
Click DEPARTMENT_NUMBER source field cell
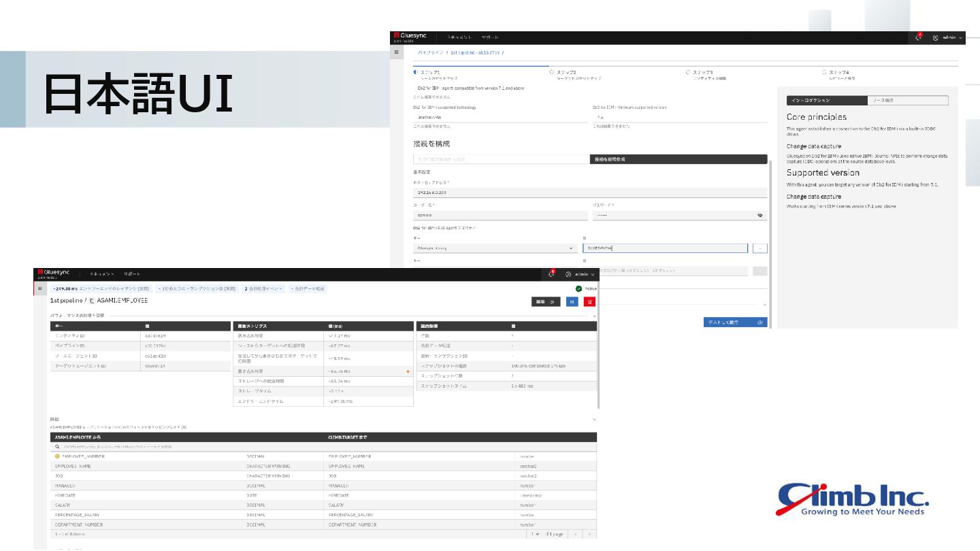[x=78, y=524]
